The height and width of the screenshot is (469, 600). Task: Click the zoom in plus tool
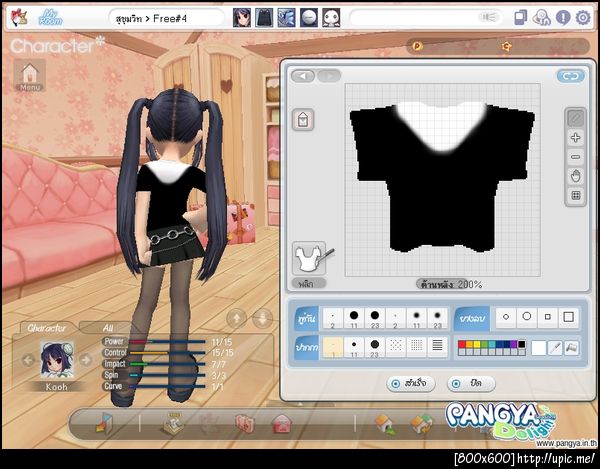575,138
